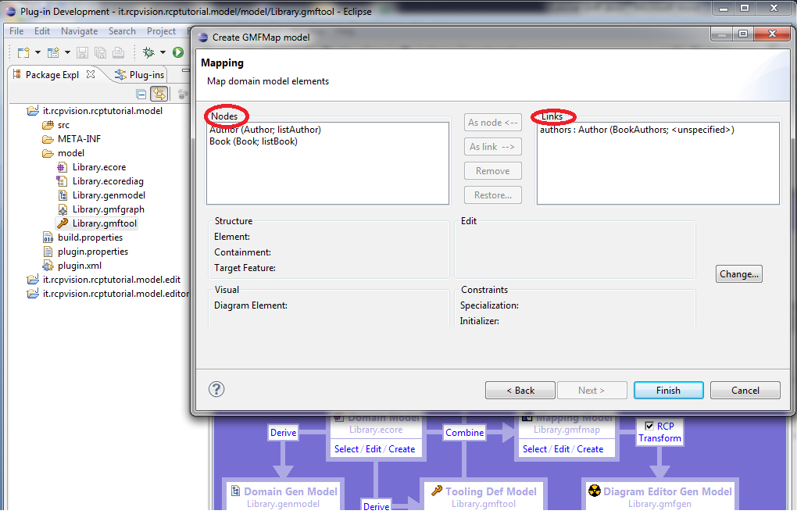Switch to the Plug-ins tab
Image resolution: width=797 pixels, height=532 pixels.
pyautogui.click(x=140, y=75)
